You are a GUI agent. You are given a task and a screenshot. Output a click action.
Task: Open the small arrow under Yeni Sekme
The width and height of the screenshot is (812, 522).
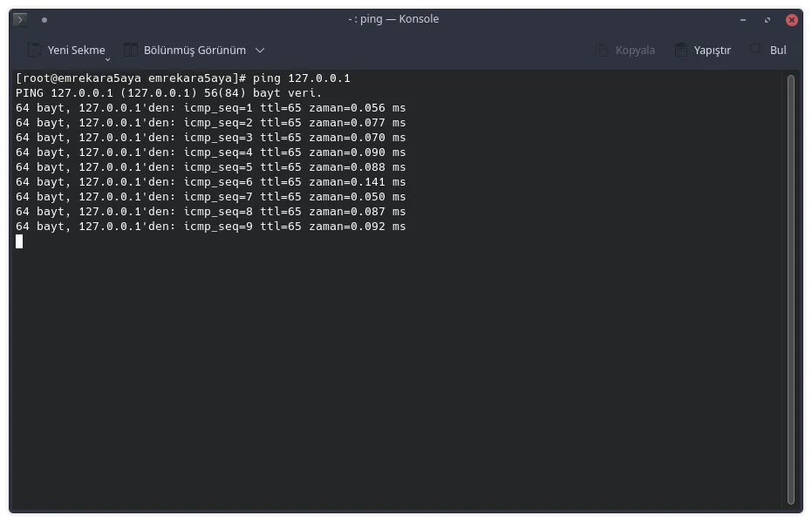click(x=108, y=59)
